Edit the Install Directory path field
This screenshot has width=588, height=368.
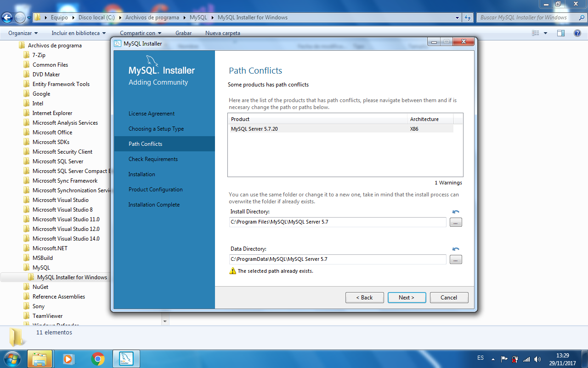(338, 222)
